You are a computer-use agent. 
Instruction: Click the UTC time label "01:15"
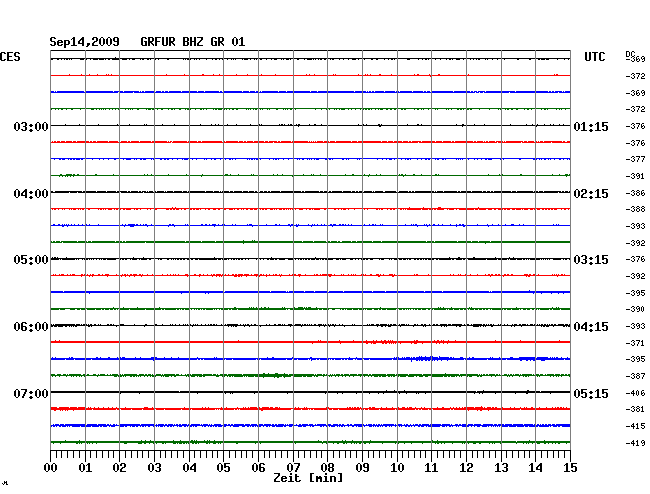click(591, 126)
